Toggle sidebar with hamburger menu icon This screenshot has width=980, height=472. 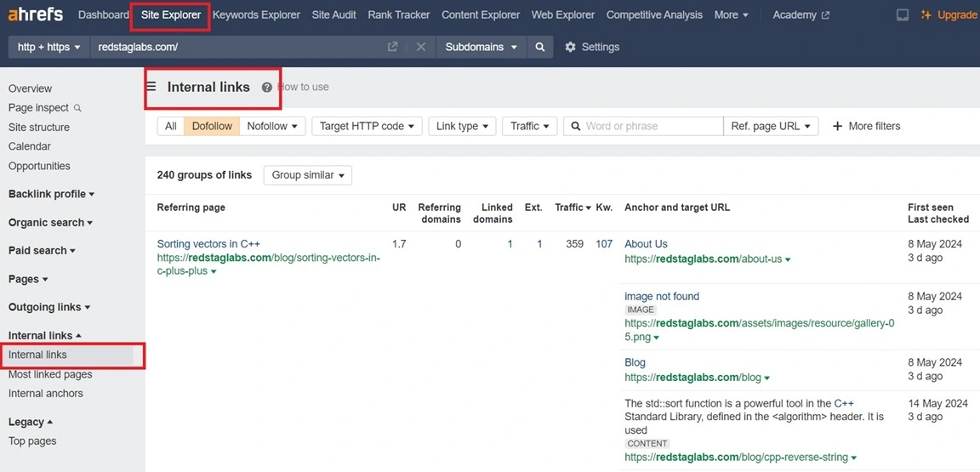click(x=151, y=87)
